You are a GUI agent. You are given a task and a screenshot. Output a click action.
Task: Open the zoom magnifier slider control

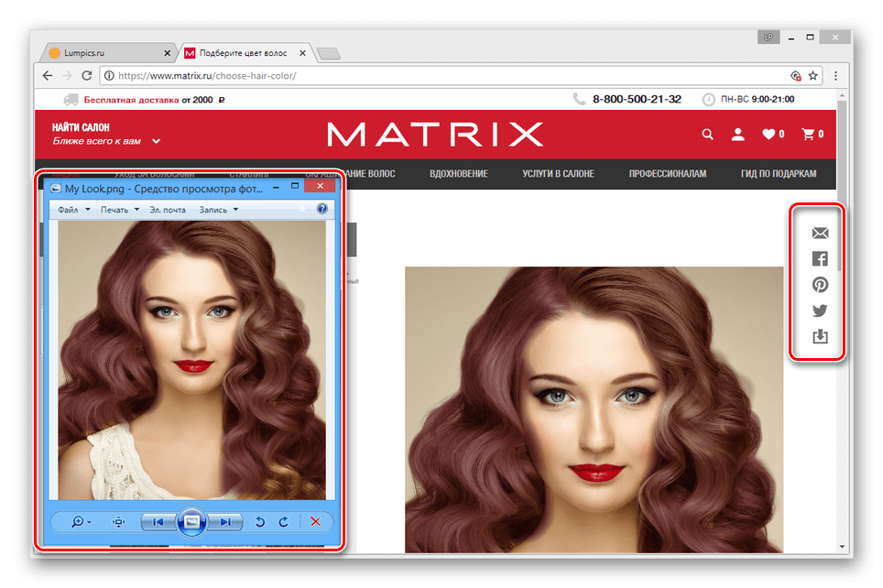81,522
